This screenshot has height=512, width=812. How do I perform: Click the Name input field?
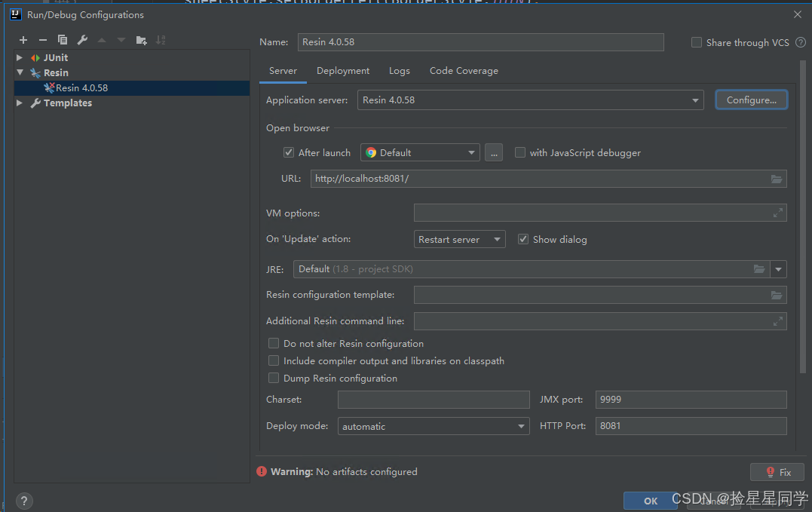[480, 42]
